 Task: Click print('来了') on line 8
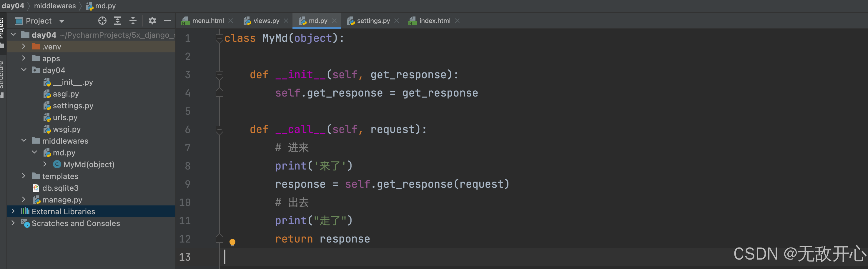click(x=314, y=165)
